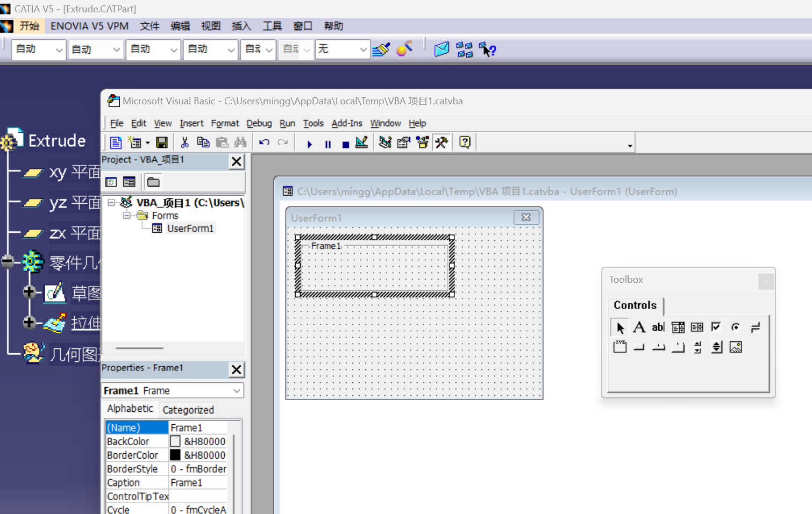The image size is (812, 514).
Task: Click View Code icon in Project panel
Action: (111, 182)
